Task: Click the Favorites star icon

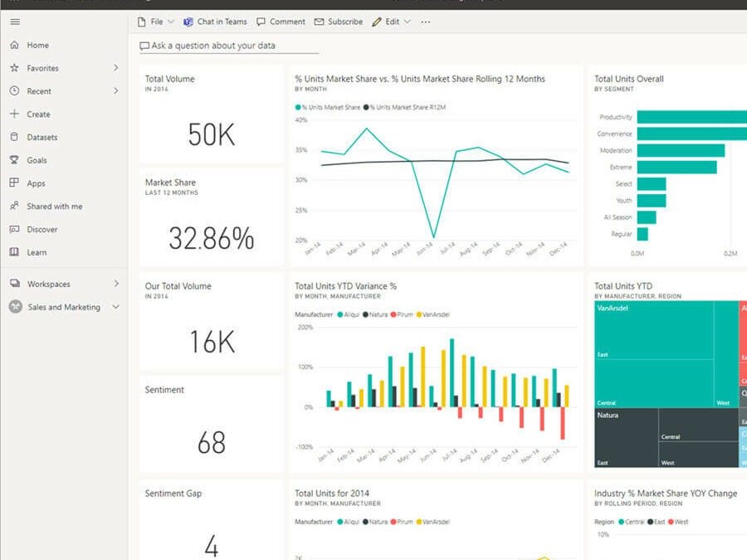Action: 14,68
